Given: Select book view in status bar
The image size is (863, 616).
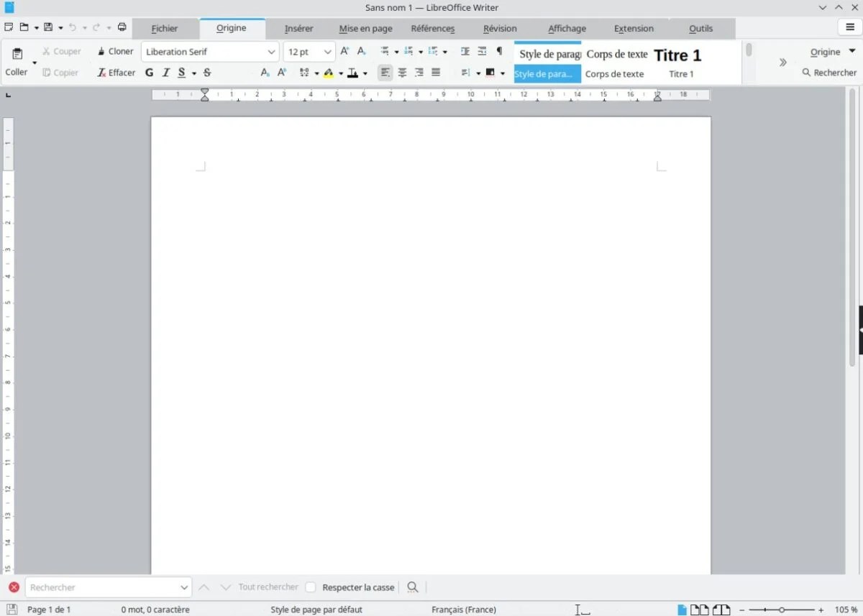Looking at the screenshot, I should click(x=721, y=610).
